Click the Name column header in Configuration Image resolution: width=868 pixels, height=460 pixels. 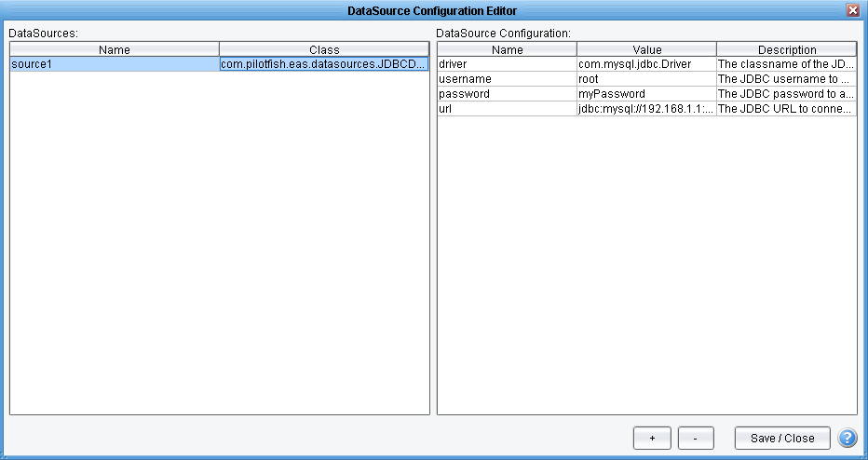coord(507,49)
